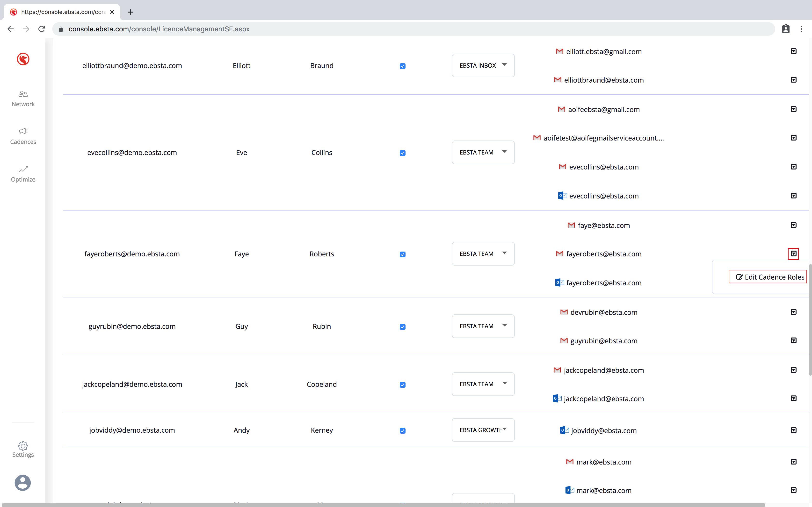812x507 pixels.
Task: Open EBSTA INBOX dropdown for Elliott
Action: 483,65
